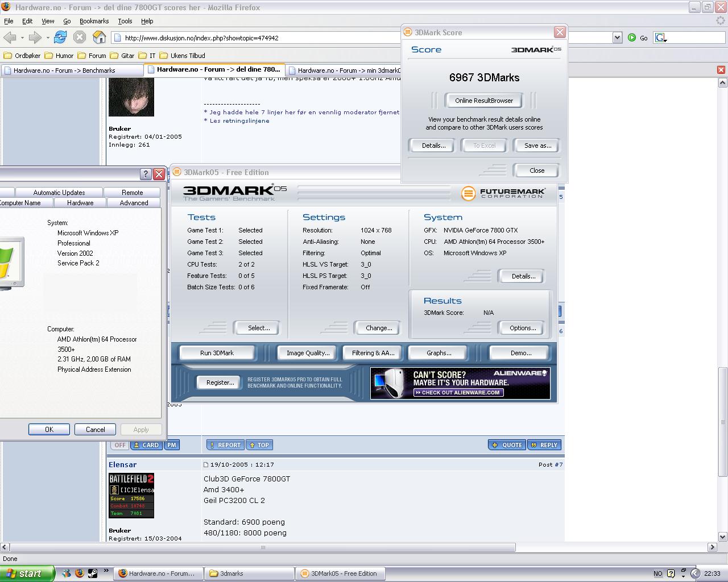The height and width of the screenshot is (582, 728).
Task: Click the Steam icon in quick launch
Action: [93, 573]
